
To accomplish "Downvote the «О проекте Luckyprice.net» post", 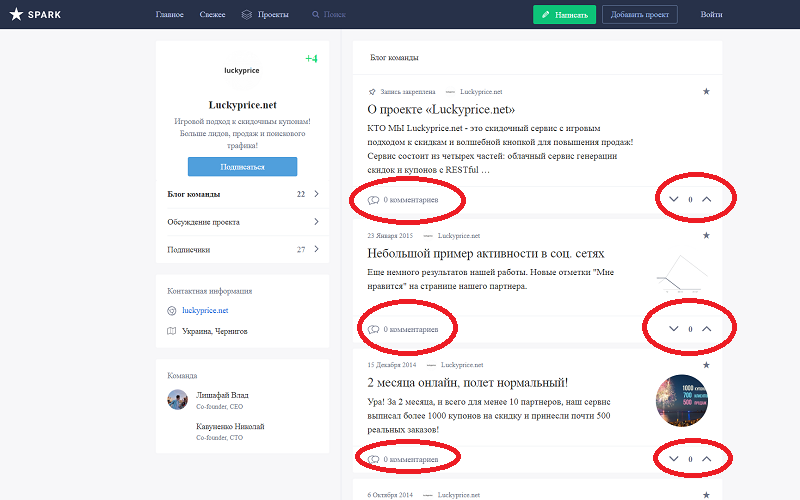I will click(672, 199).
